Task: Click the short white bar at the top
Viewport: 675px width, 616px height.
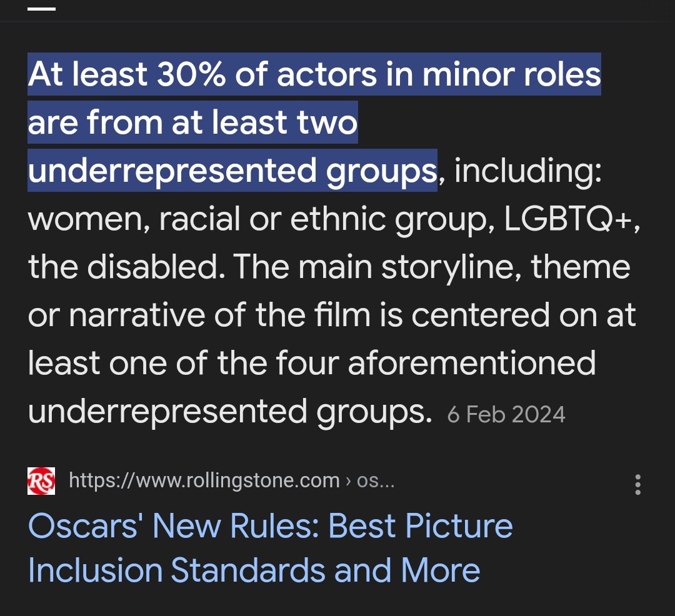Action: tap(41, 9)
